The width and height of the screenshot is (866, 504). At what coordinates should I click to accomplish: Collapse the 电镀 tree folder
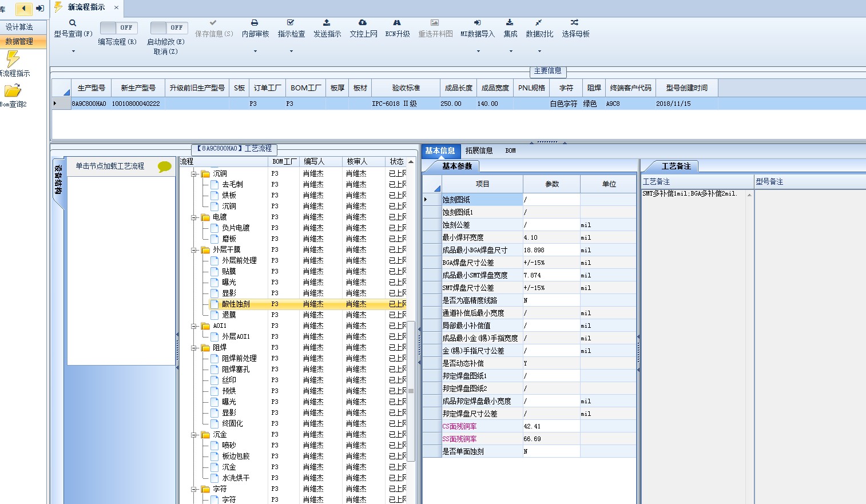pos(194,217)
